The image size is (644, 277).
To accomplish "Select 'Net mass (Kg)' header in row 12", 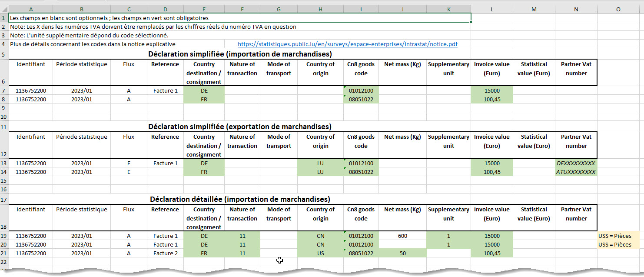I will 402,145.
